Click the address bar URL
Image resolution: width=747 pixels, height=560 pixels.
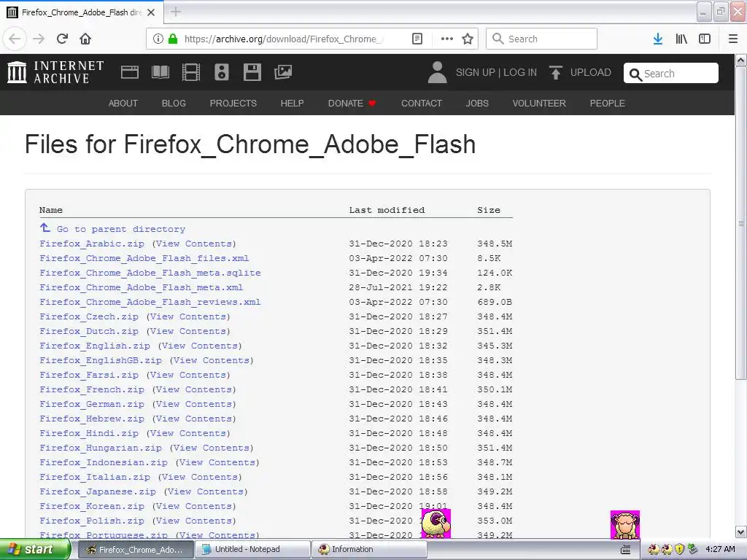point(283,39)
